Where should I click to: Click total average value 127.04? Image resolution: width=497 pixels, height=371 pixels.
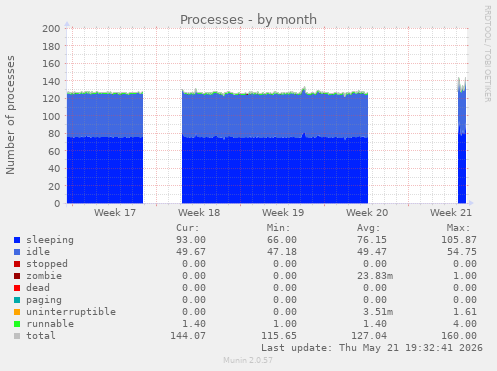369,336
